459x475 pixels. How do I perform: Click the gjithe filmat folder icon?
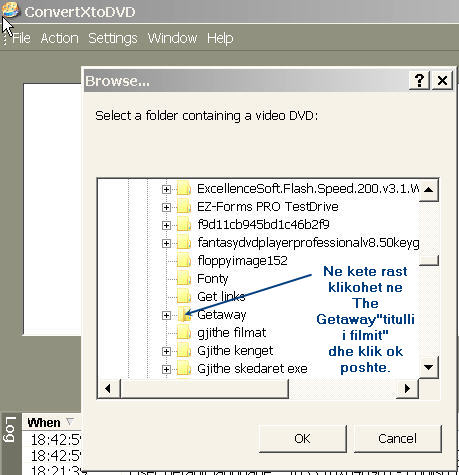(x=184, y=333)
